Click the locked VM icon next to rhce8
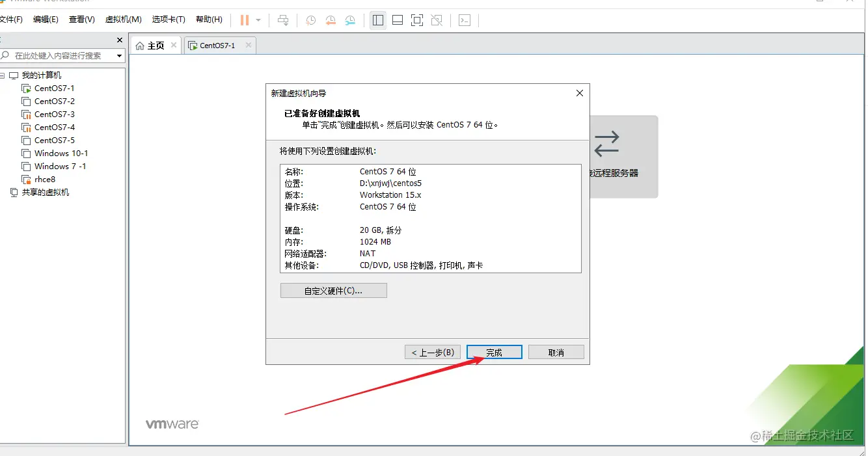 (26, 180)
